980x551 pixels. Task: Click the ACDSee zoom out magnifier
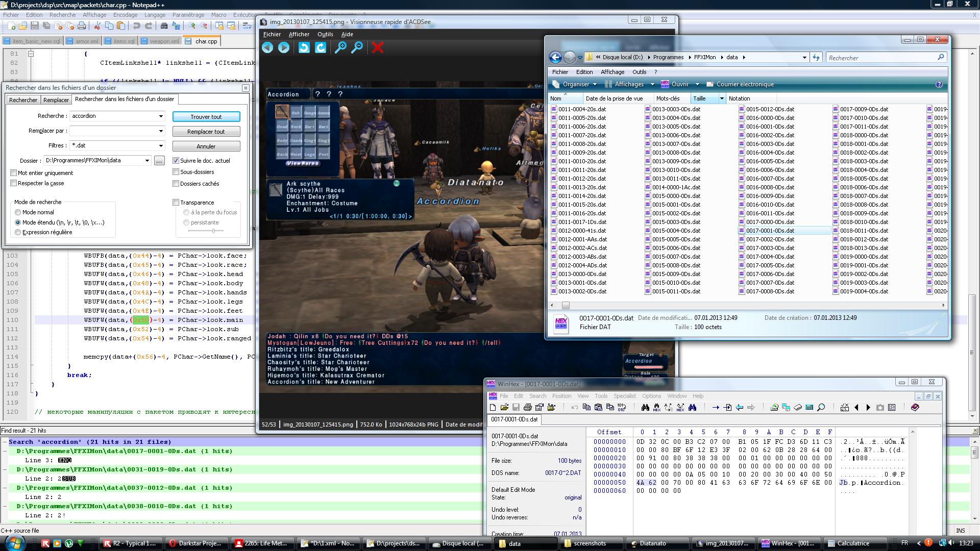click(x=357, y=47)
